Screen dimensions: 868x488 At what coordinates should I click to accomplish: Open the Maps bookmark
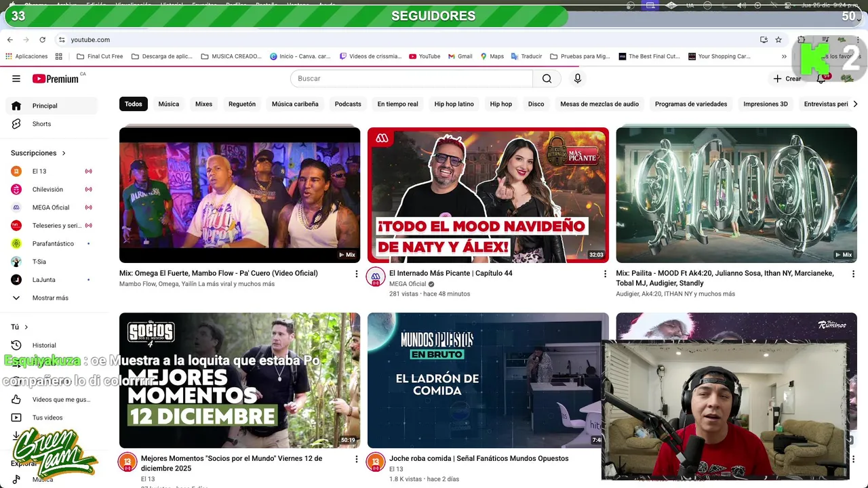pos(492,56)
